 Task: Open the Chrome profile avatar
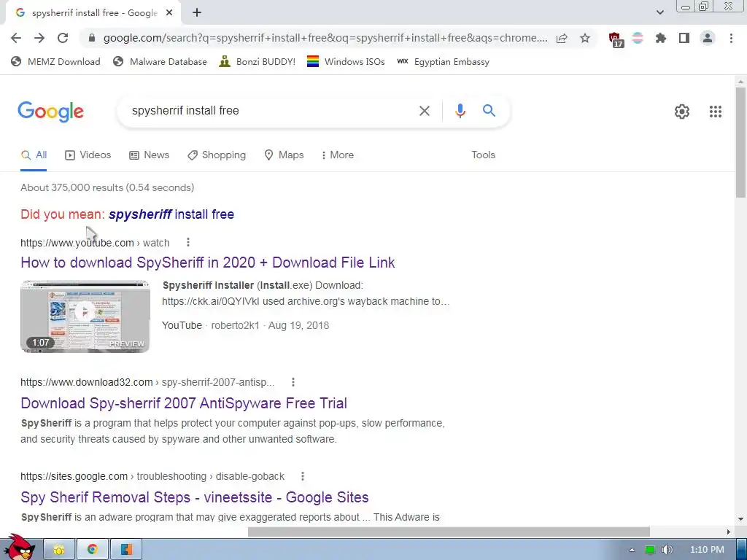[x=708, y=38]
